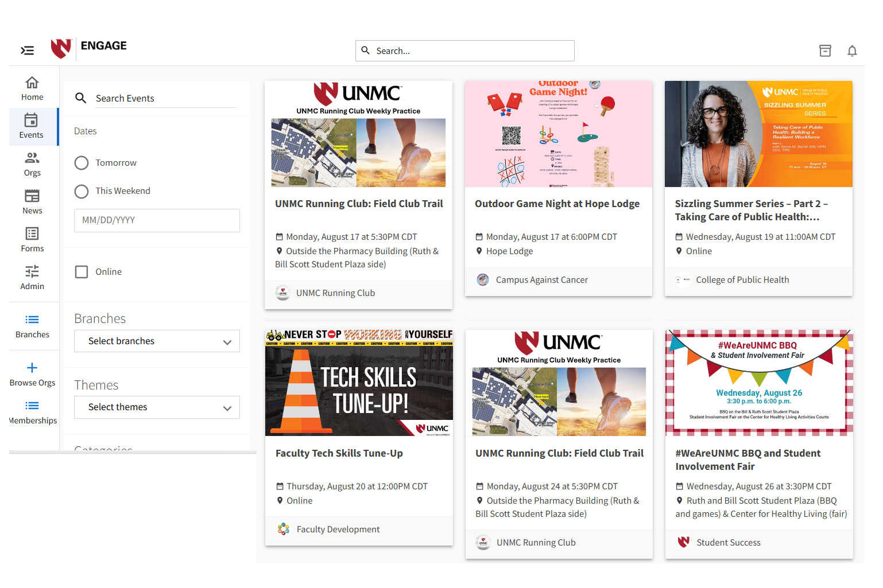The width and height of the screenshot is (883, 588).
Task: Click the Themes heading text
Action: (96, 385)
